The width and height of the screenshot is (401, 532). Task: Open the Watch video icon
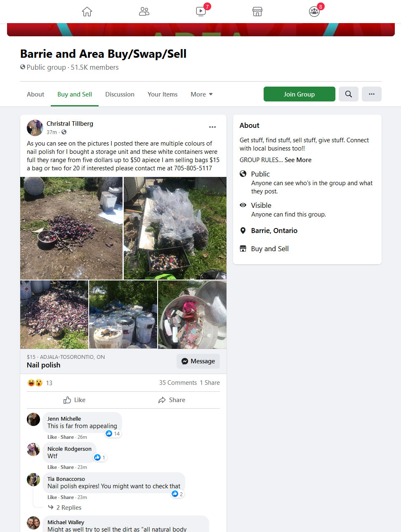coord(201,12)
